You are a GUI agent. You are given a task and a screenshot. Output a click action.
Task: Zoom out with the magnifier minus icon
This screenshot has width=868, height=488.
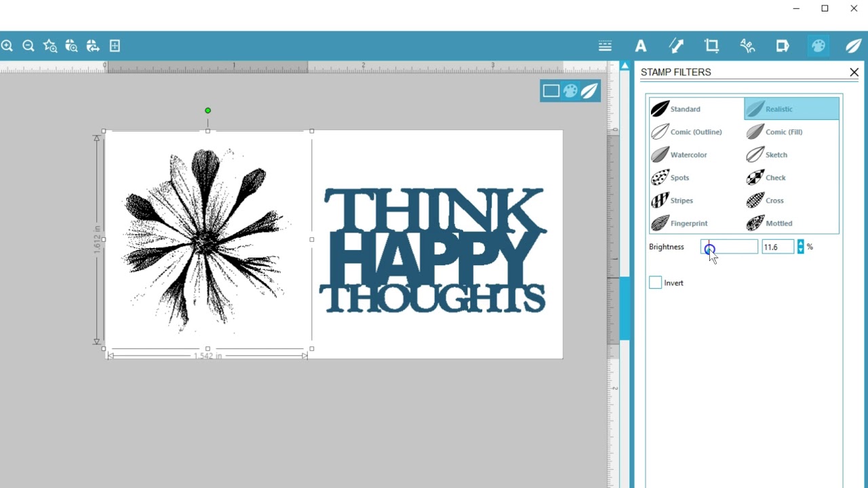pyautogui.click(x=28, y=46)
